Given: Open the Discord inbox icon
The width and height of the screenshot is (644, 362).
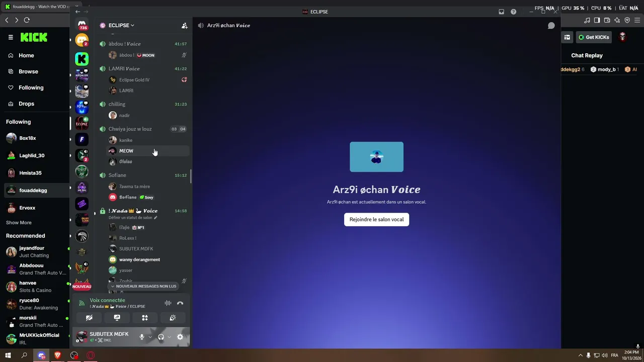Looking at the screenshot, I should (x=501, y=12).
